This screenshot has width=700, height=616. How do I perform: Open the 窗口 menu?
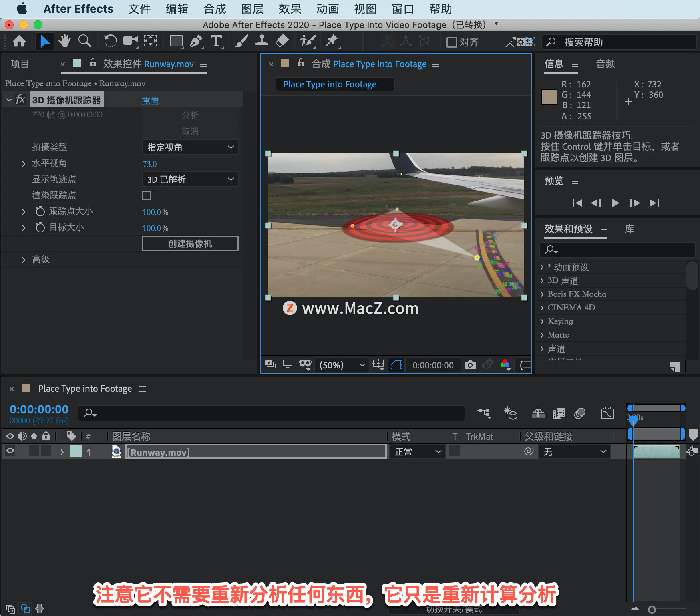coord(403,9)
